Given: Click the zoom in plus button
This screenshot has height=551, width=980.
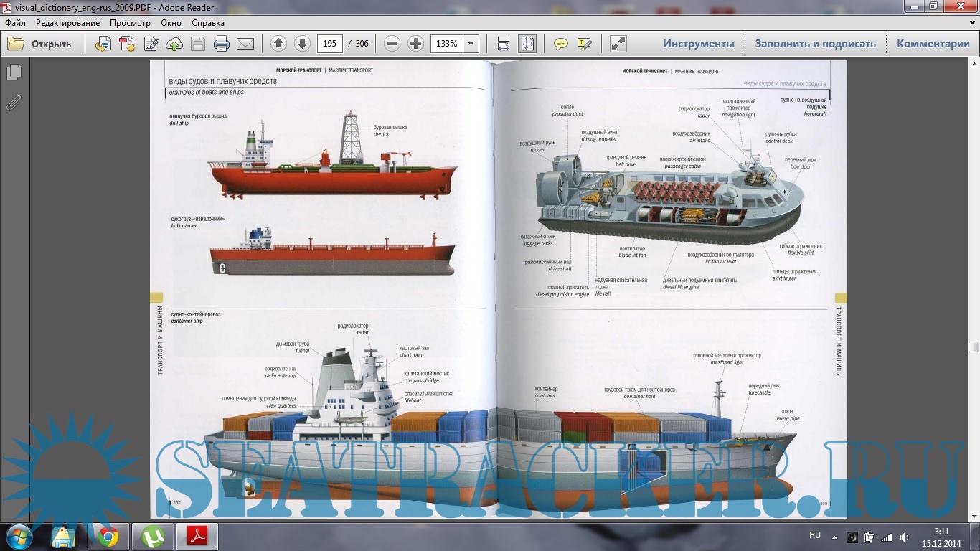Looking at the screenshot, I should [415, 44].
